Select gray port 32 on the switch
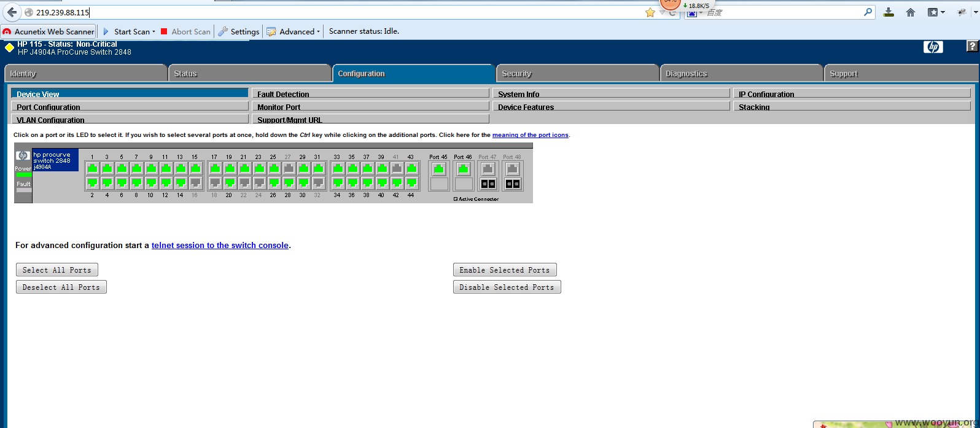This screenshot has width=980, height=428. pyautogui.click(x=318, y=183)
